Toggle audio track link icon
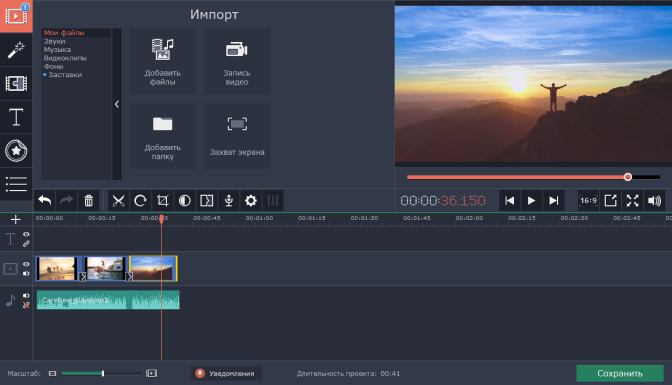Image resolution: width=672 pixels, height=385 pixels. [x=26, y=305]
